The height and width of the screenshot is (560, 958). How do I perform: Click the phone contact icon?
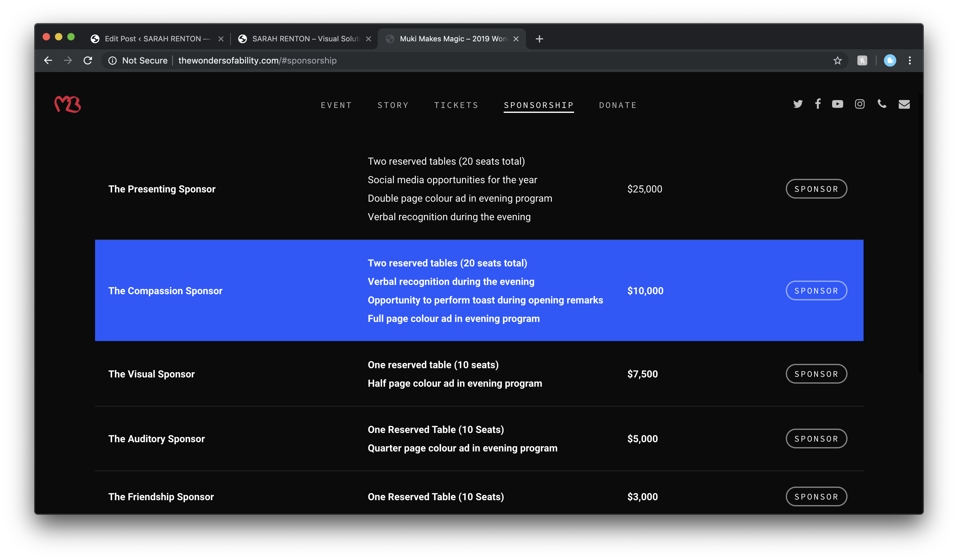pyautogui.click(x=882, y=104)
